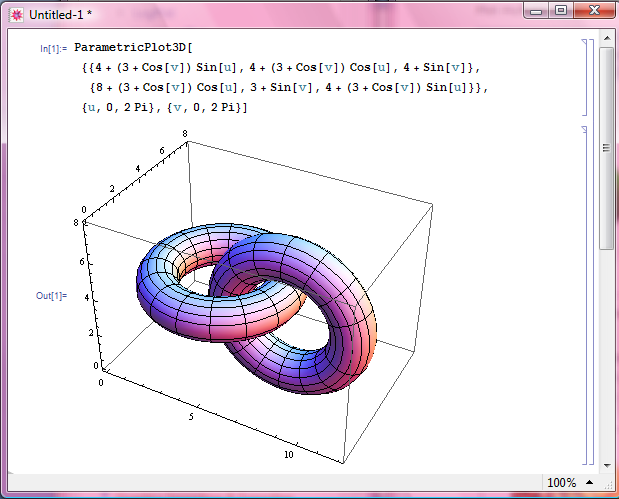Minimize the Untitled-1 window
Viewport: 619px width, 499px height.
(536, 11)
